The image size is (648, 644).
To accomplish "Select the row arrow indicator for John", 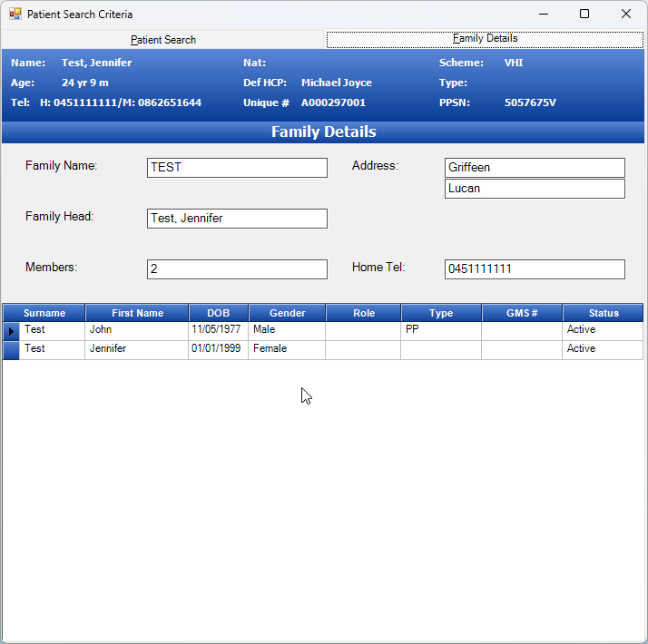I will point(11,331).
